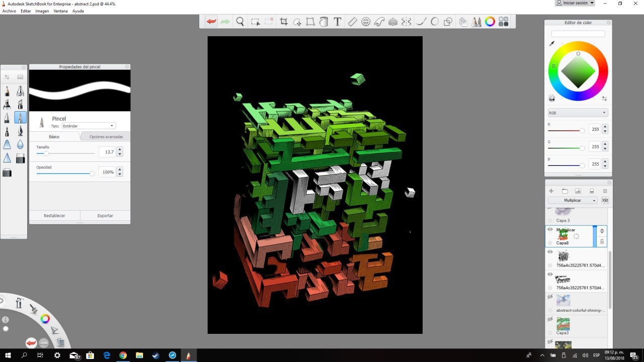Select the Crop tool

[284, 22]
